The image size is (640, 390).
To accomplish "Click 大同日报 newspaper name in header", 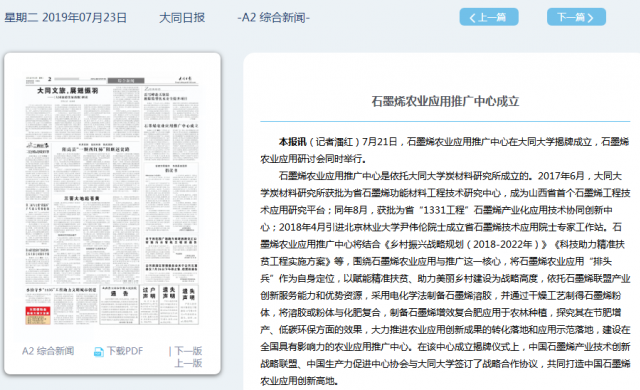I will pyautogui.click(x=182, y=18).
